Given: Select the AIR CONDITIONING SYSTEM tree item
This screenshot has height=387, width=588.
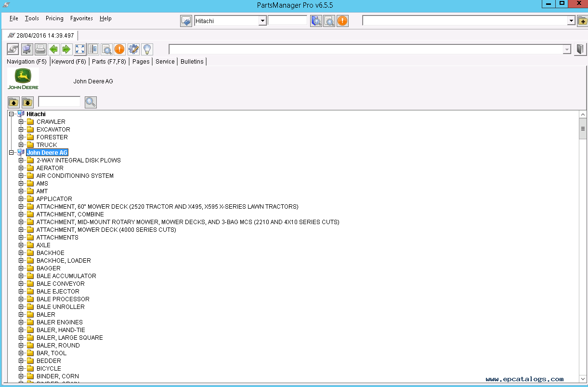Looking at the screenshot, I should click(75, 176).
